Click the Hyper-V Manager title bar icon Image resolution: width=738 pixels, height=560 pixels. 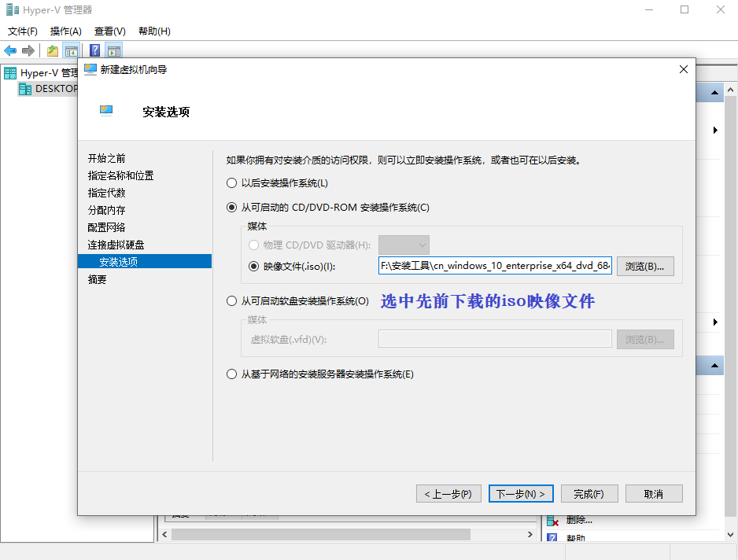pos(13,9)
